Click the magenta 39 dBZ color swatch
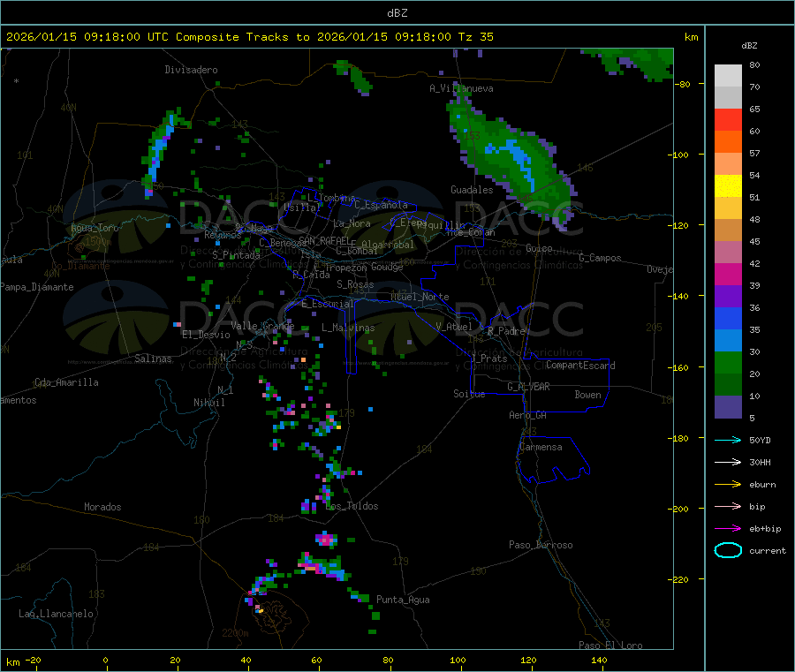Image resolution: width=795 pixels, height=672 pixels. coord(728,274)
